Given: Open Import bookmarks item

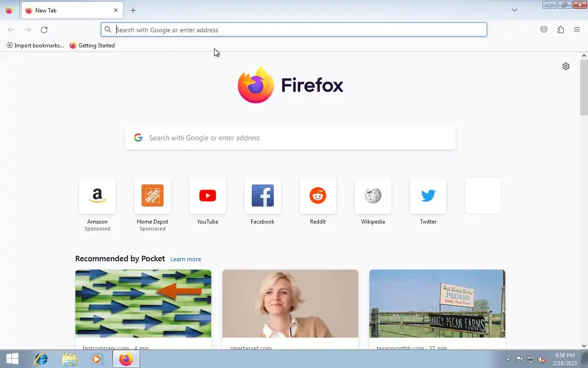Looking at the screenshot, I should click(35, 46).
